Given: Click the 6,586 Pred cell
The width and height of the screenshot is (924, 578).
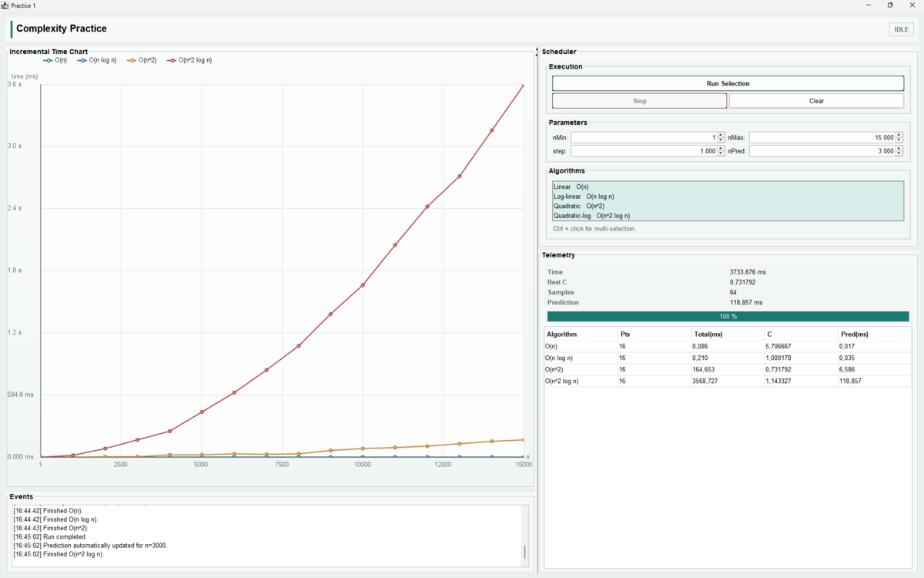Looking at the screenshot, I should coord(874,370).
